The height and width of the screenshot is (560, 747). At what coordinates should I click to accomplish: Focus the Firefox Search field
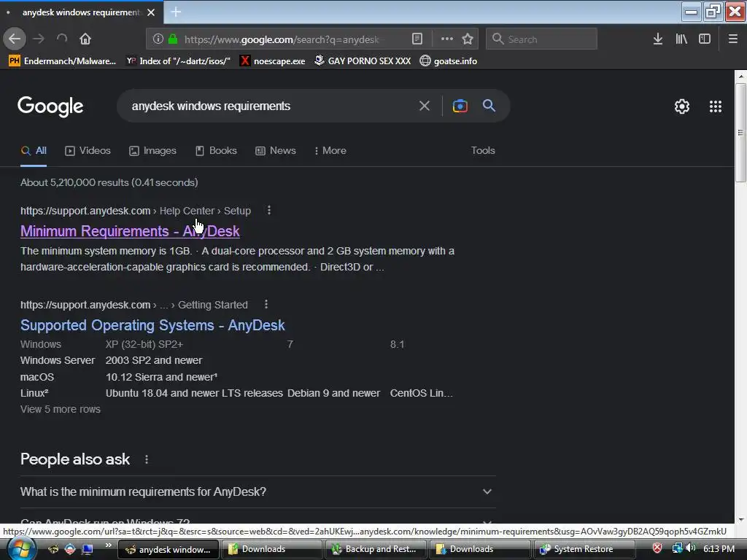pyautogui.click(x=541, y=39)
